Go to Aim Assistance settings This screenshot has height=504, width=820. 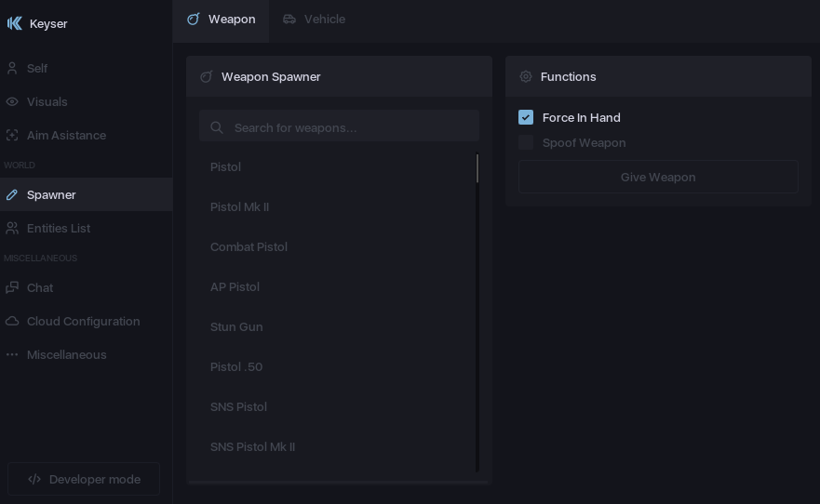tap(65, 136)
